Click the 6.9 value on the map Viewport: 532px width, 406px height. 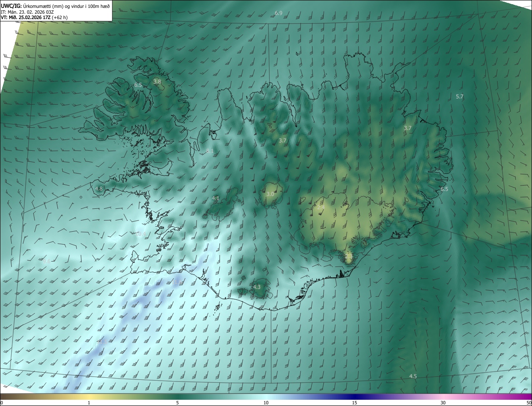278,13
